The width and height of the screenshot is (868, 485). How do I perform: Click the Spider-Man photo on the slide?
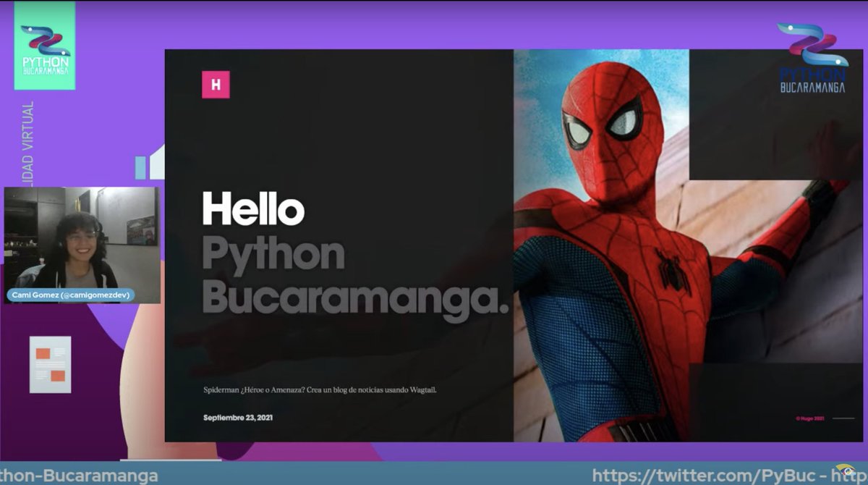pyautogui.click(x=687, y=245)
